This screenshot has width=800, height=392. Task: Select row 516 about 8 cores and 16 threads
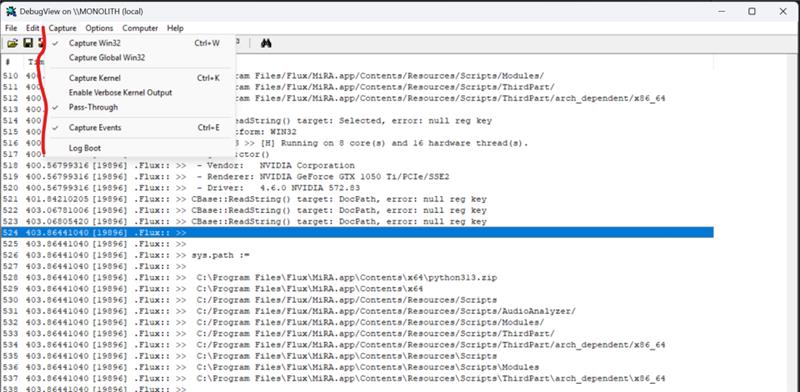(x=357, y=143)
